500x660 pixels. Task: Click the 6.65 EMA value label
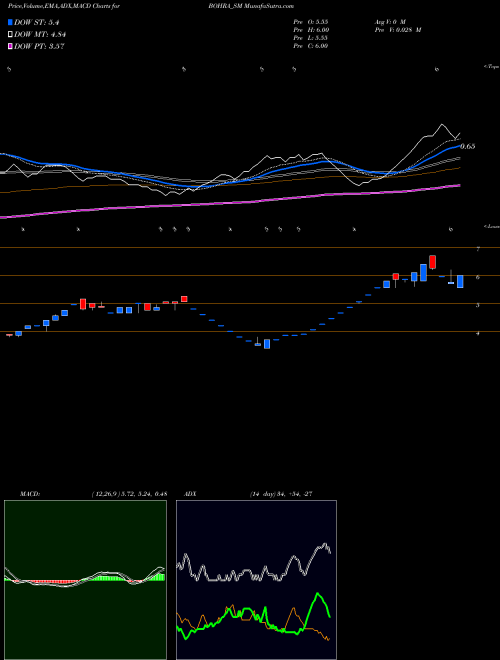tap(468, 146)
